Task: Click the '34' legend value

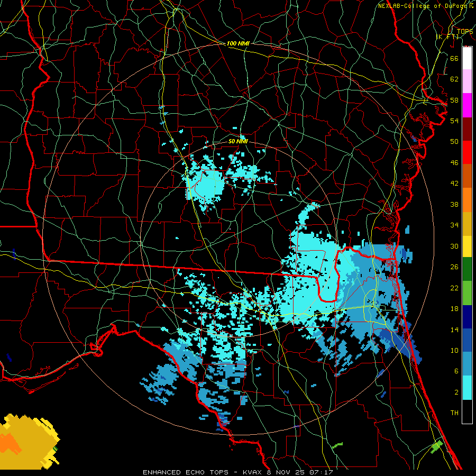Action: 454,225
